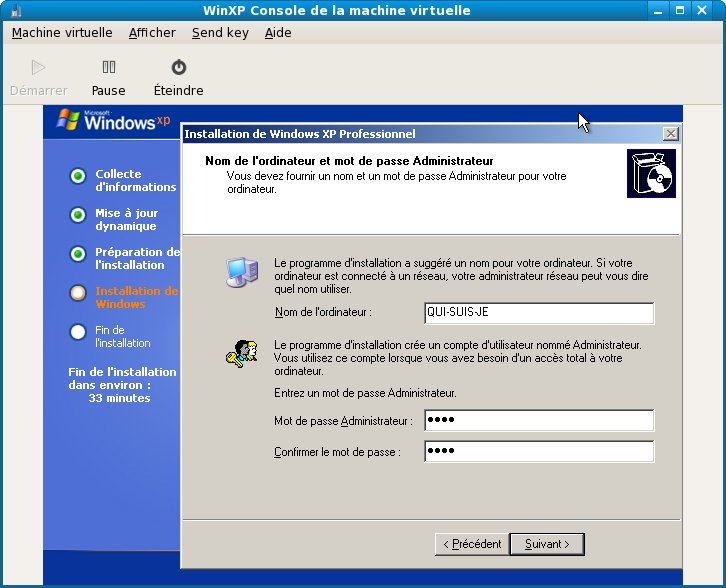Click the computer icon beside the name text
Viewport: 726px width, 588px height.
[x=241, y=272]
